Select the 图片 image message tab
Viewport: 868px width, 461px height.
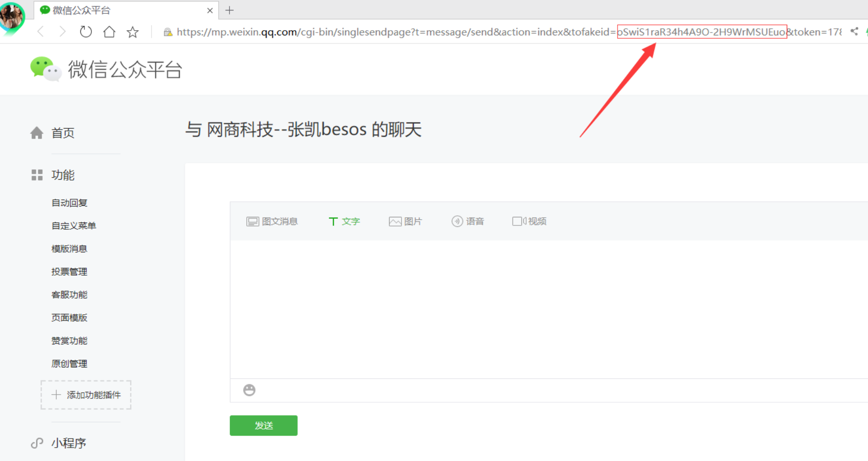(405, 221)
